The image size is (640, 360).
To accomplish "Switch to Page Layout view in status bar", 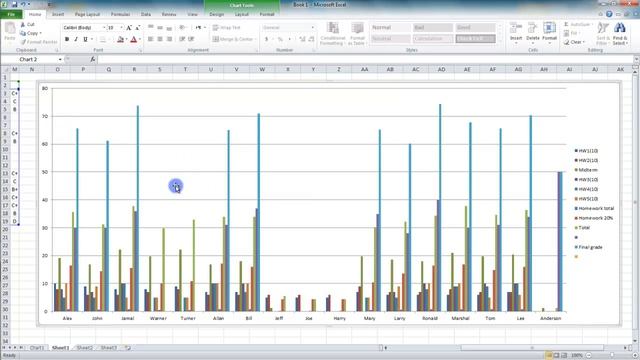I will [x=556, y=356].
